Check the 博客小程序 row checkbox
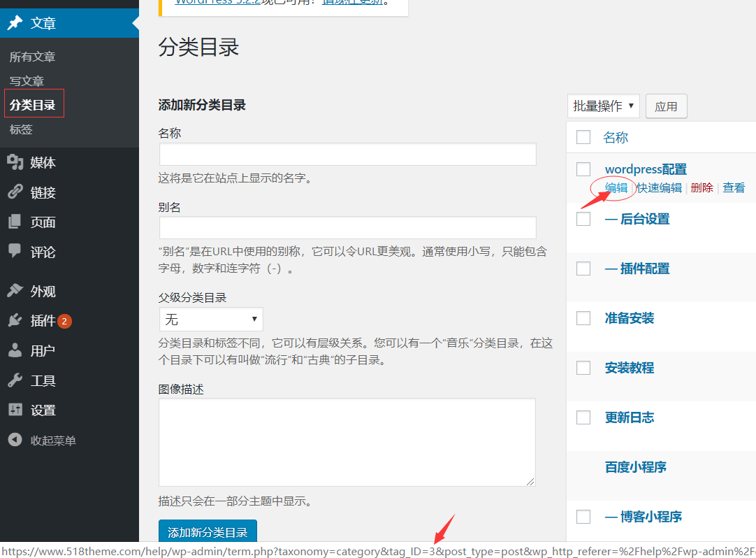This screenshot has width=756, height=558. click(583, 517)
